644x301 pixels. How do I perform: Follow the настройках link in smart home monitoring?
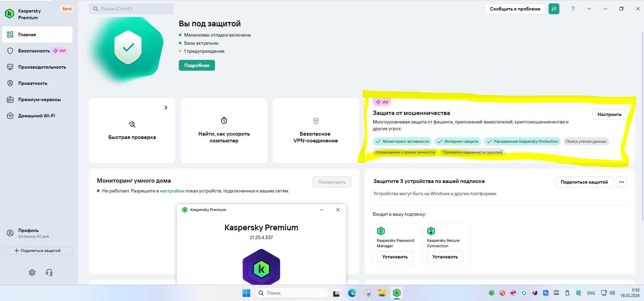(x=172, y=191)
